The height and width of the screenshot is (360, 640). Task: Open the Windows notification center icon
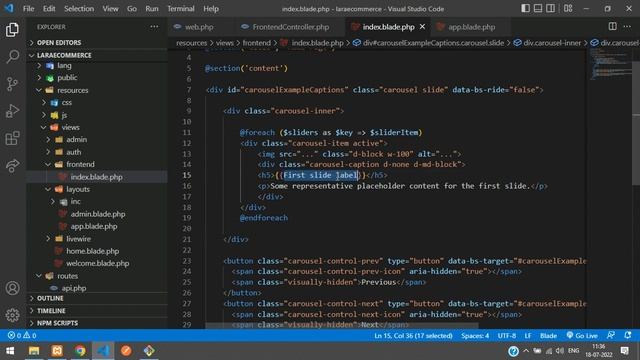click(x=624, y=351)
